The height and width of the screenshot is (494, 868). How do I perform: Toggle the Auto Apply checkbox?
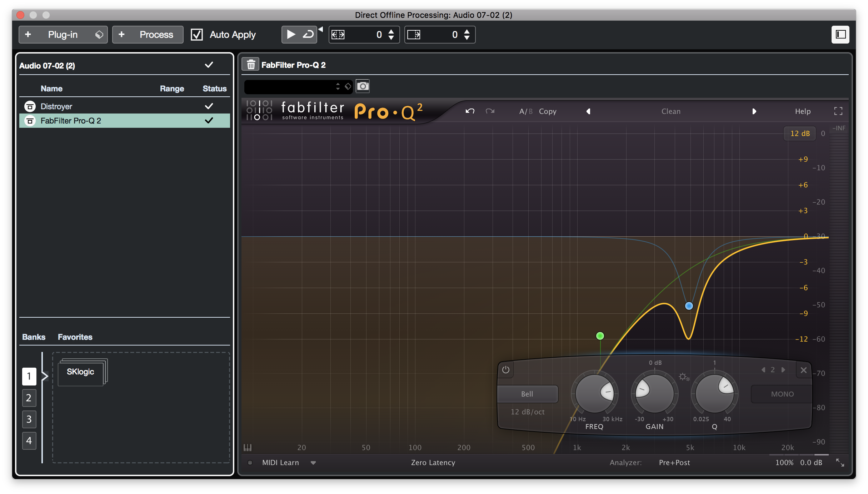tap(197, 35)
